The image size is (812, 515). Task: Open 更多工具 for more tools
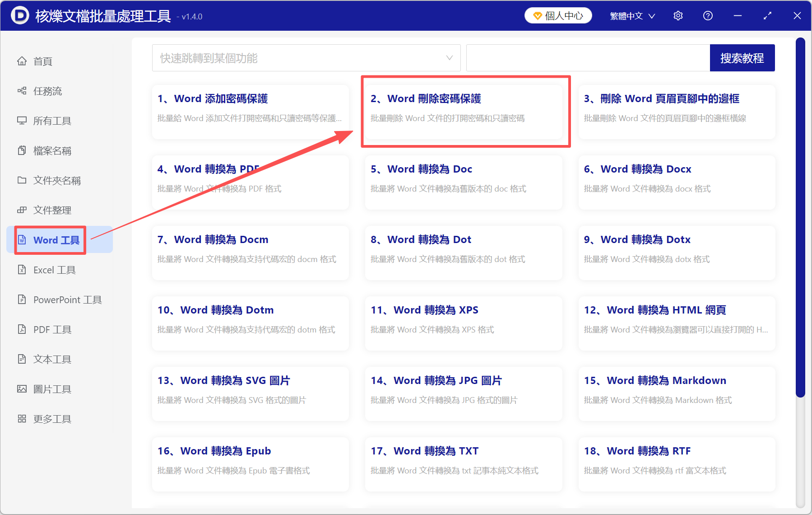pyautogui.click(x=51, y=418)
